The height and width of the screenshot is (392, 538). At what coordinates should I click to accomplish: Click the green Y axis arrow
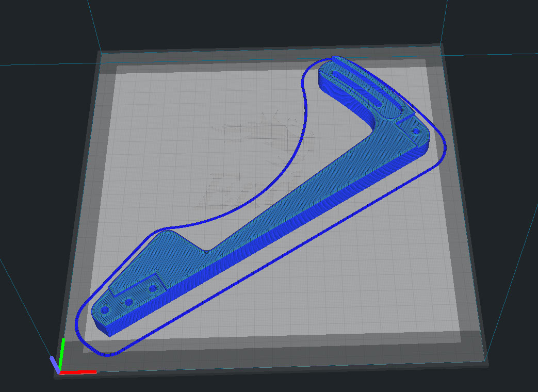[x=62, y=354]
